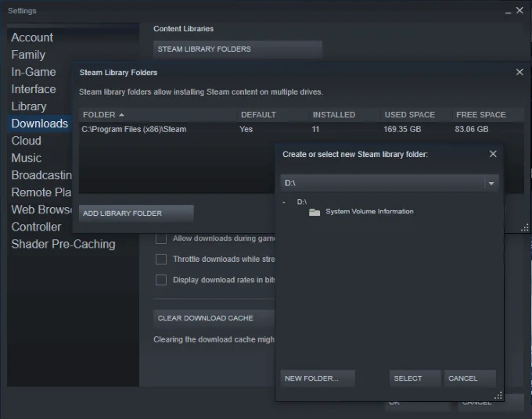Viewport: 532px width, 419px height.
Task: Open the Family settings category
Action: [x=28, y=55]
